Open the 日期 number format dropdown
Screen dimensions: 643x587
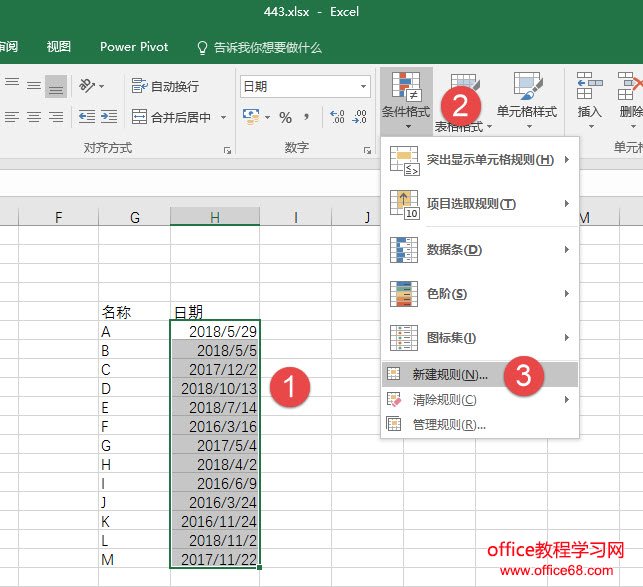tap(364, 87)
